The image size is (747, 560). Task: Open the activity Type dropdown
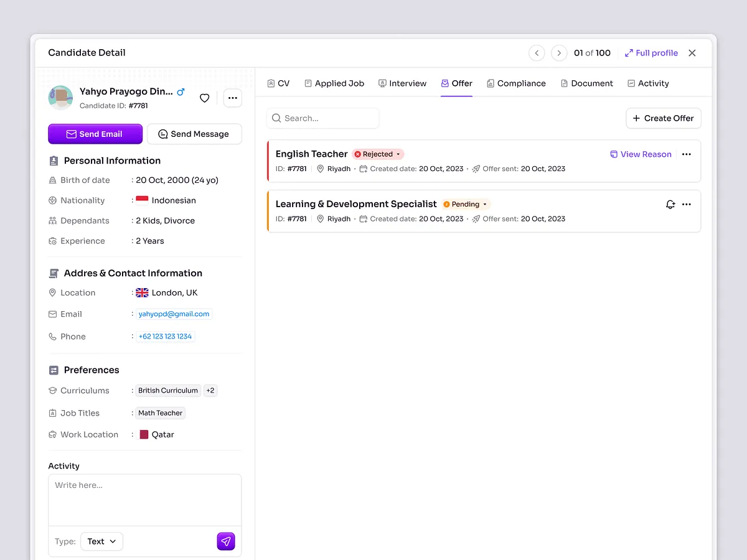pyautogui.click(x=102, y=541)
